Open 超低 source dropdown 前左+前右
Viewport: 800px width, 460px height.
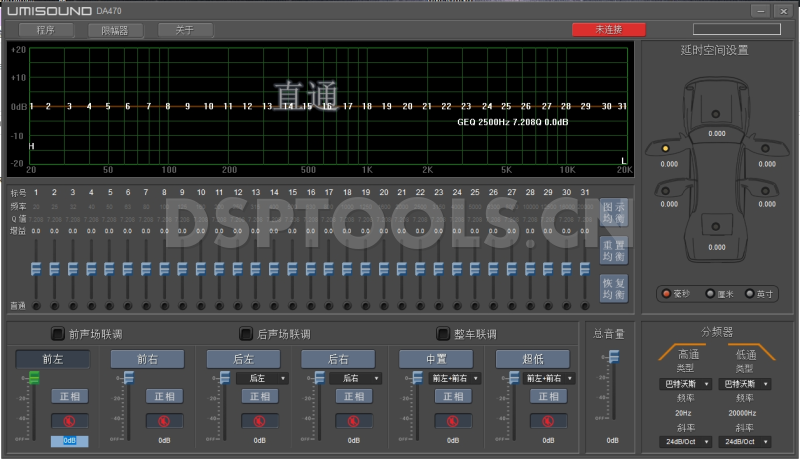coord(548,378)
